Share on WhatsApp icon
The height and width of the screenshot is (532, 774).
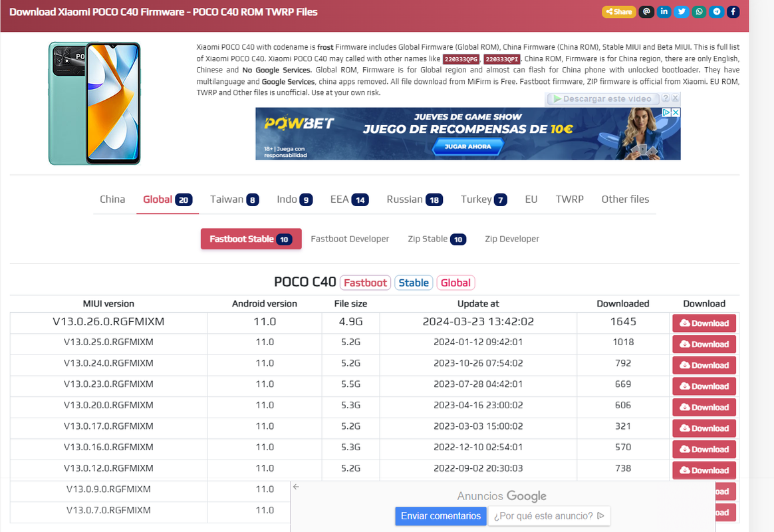click(699, 11)
